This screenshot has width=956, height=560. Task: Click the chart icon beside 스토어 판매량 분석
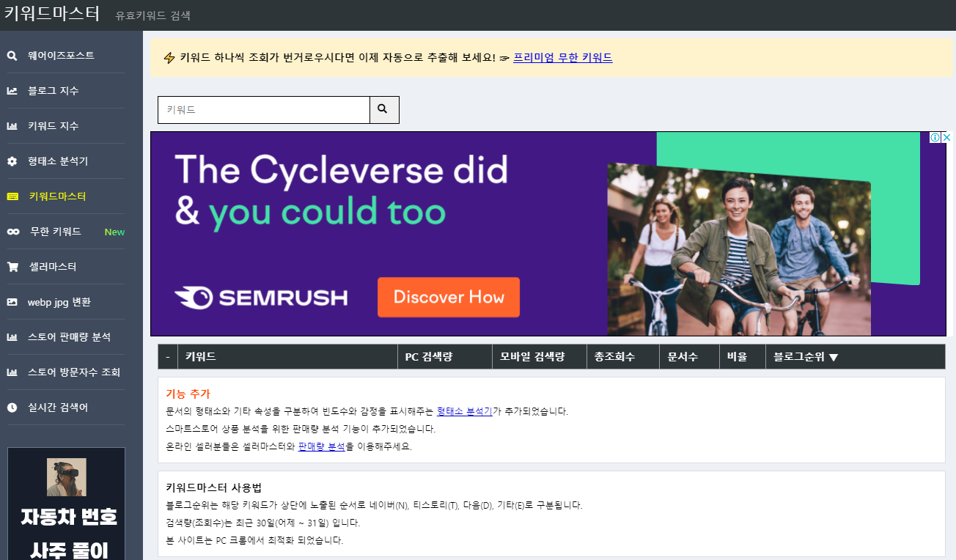point(12,337)
